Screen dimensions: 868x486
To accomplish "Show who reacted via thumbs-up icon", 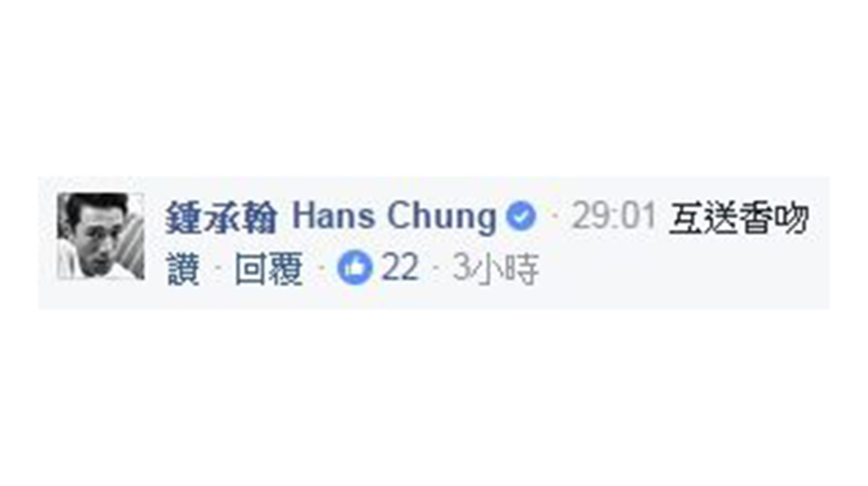I will point(354,268).
